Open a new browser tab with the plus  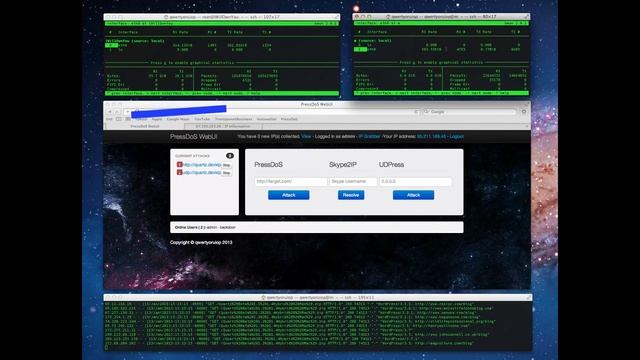tap(526, 126)
